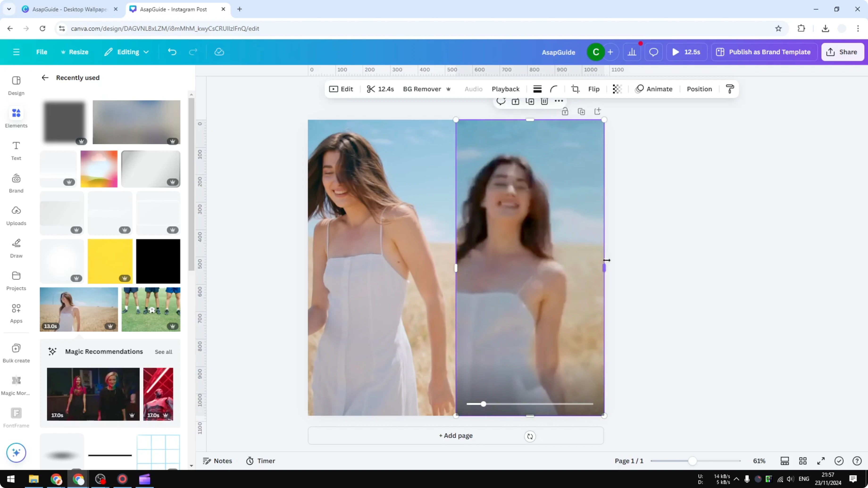Delete the selected video using trash icon
Image resolution: width=868 pixels, height=488 pixels.
pyautogui.click(x=544, y=101)
